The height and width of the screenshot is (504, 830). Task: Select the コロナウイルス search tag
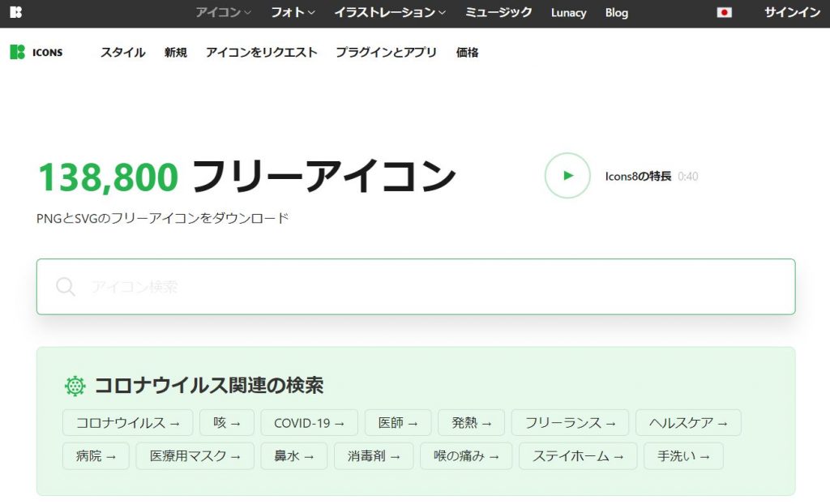tap(127, 422)
